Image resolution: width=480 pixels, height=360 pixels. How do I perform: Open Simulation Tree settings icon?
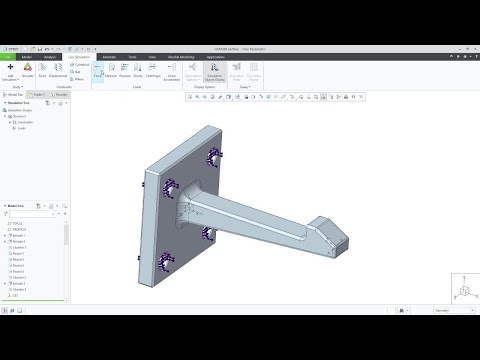coord(48,103)
